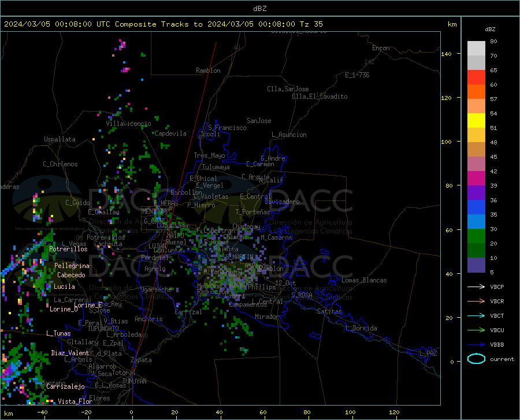The image size is (520, 420).
Task: Click the light blue 35 dBZ swatch
Action: click(476, 221)
